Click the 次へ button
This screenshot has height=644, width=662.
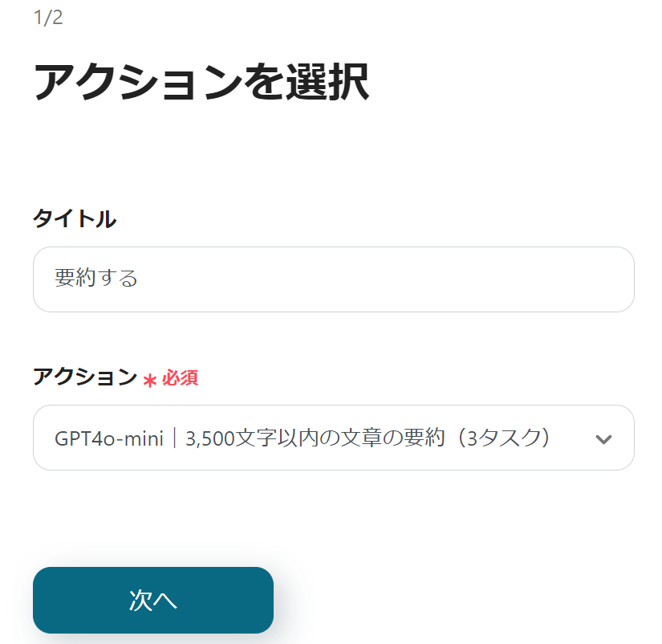[153, 600]
